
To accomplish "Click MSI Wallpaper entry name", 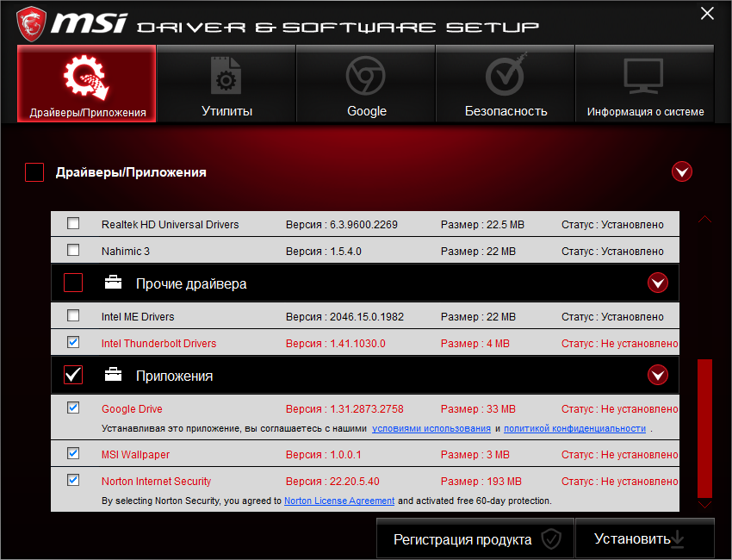I will point(135,454).
